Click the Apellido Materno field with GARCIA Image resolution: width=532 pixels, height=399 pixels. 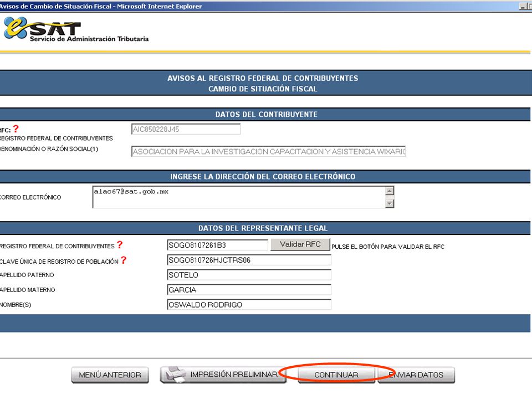click(249, 290)
